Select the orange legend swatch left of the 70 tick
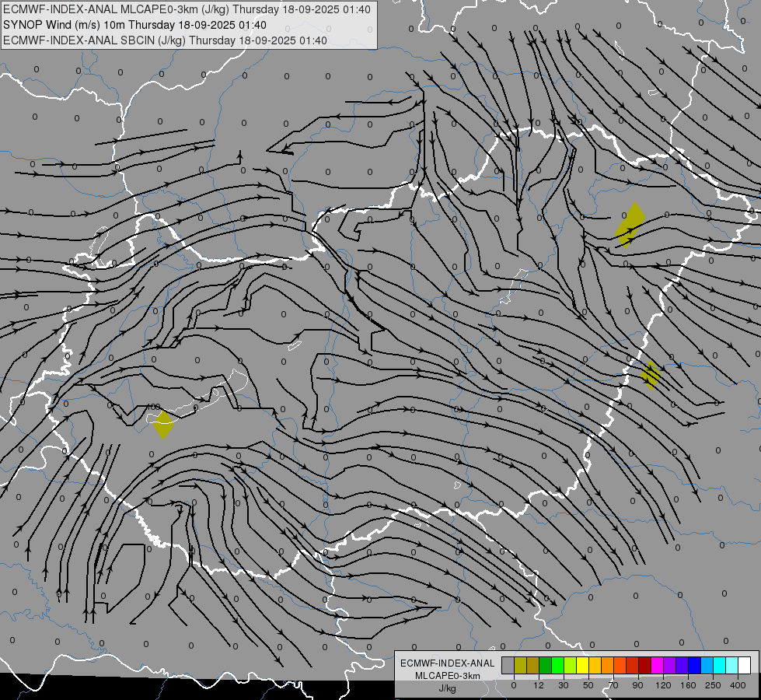This screenshot has width=761, height=700. coord(608,665)
